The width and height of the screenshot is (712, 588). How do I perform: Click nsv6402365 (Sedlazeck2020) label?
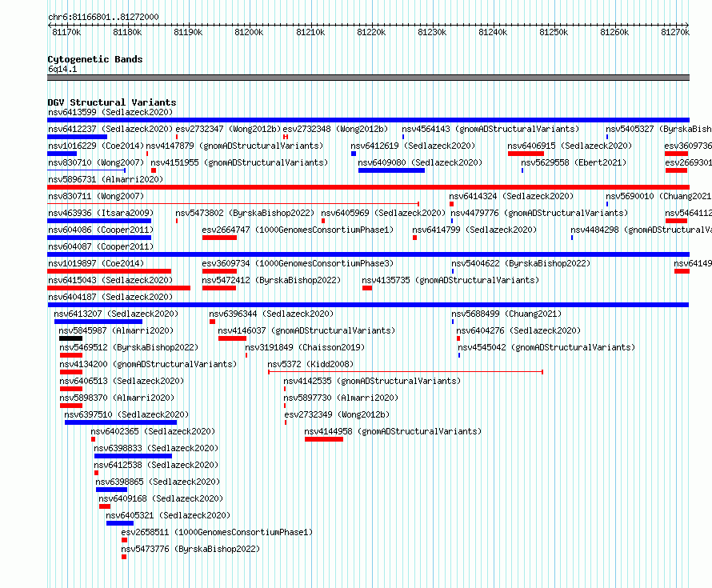[153, 431]
